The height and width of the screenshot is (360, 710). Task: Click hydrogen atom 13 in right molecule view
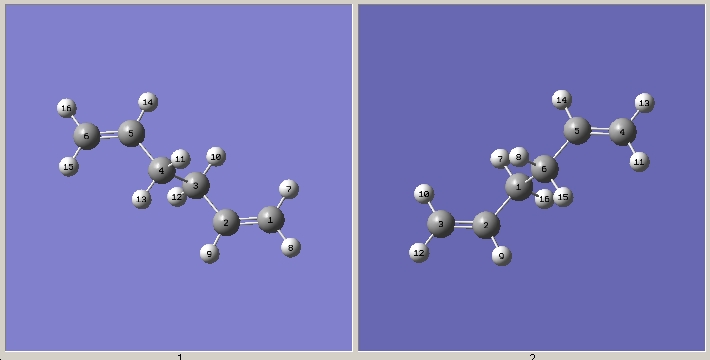(644, 103)
